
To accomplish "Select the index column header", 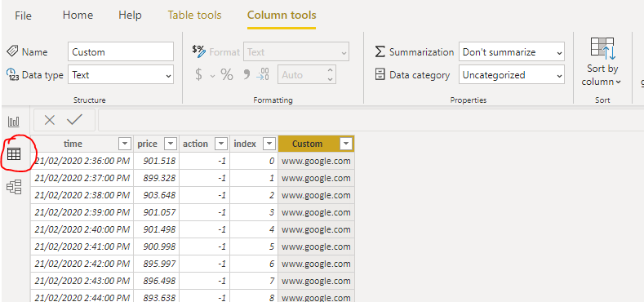I will (x=245, y=144).
